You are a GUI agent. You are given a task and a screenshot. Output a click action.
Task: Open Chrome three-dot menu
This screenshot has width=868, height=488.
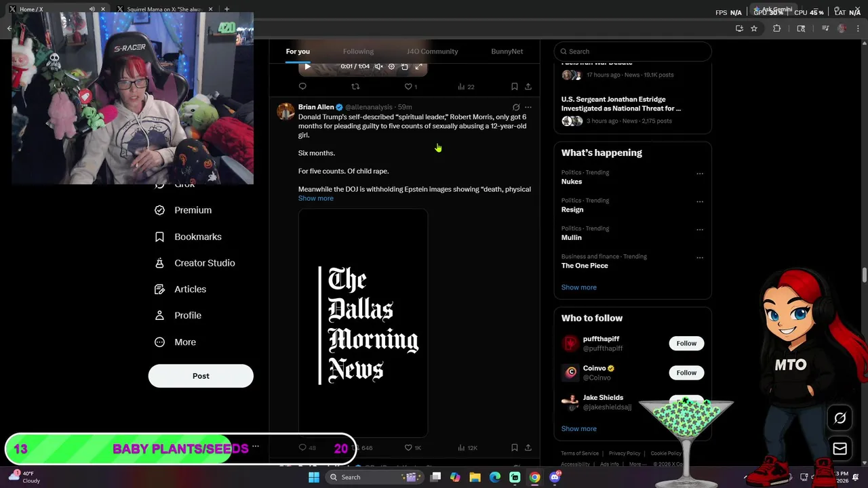pyautogui.click(x=859, y=28)
